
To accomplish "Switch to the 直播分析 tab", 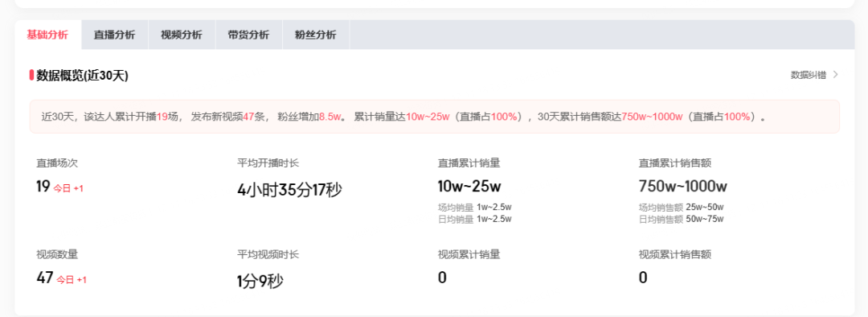I will 114,35.
